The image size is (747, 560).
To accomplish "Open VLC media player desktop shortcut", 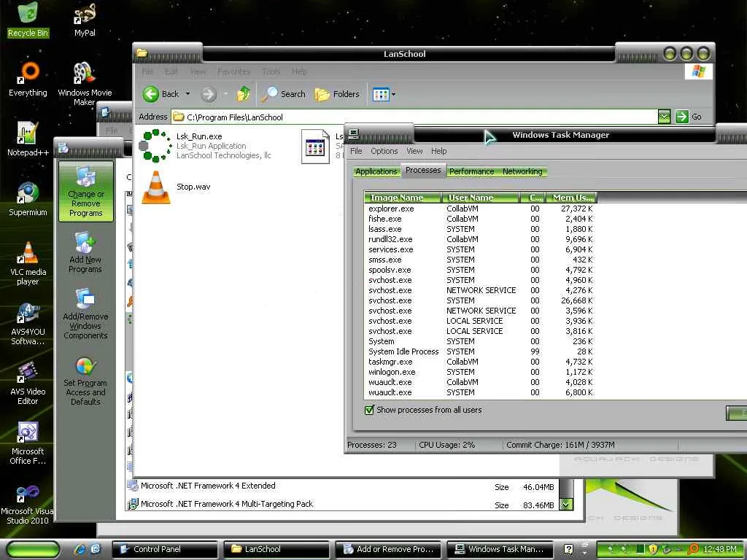I will click(x=28, y=263).
